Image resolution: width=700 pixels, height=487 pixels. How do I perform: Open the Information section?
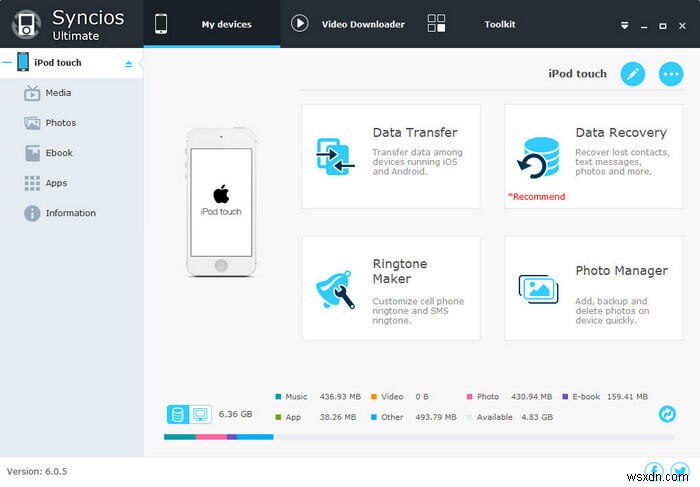click(71, 213)
